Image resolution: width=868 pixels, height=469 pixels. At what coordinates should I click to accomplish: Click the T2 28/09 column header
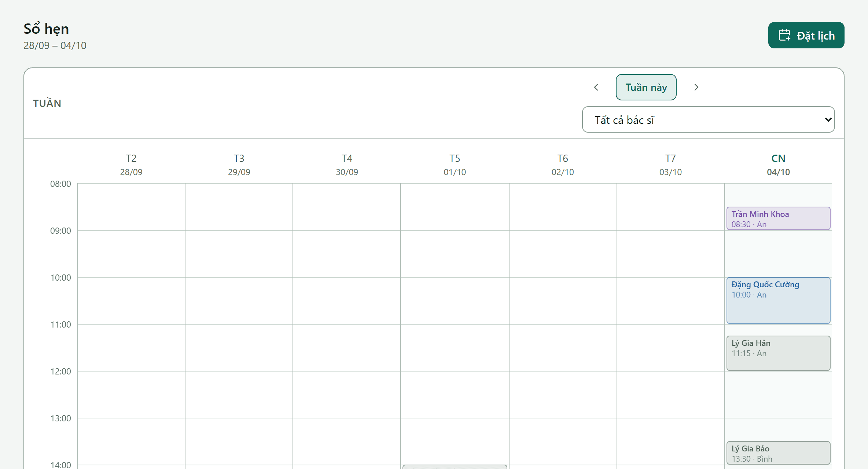(131, 165)
